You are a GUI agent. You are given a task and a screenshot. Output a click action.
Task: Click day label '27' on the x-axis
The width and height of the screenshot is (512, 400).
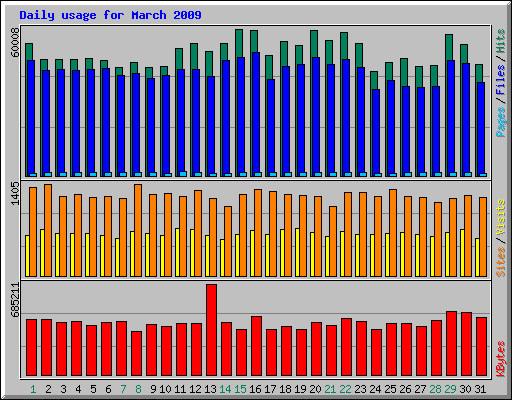(x=420, y=389)
